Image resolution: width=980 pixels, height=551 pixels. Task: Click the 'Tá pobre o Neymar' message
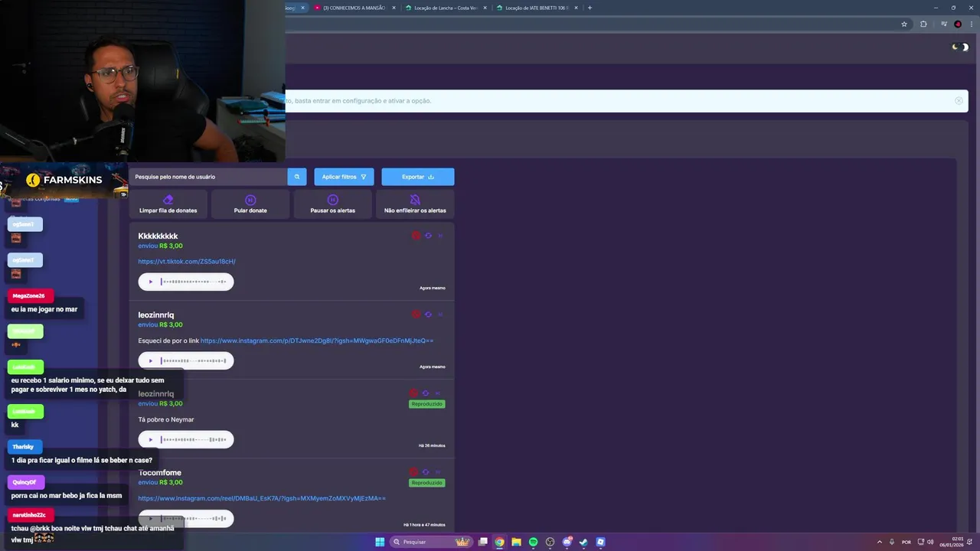tap(166, 419)
